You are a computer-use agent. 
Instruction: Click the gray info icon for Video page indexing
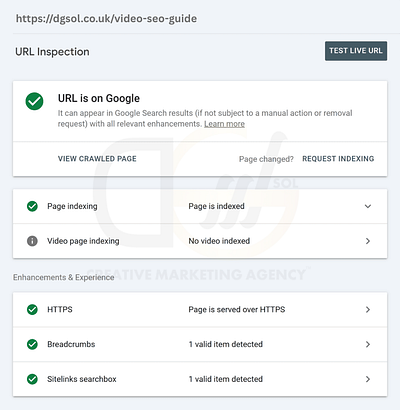coord(32,241)
